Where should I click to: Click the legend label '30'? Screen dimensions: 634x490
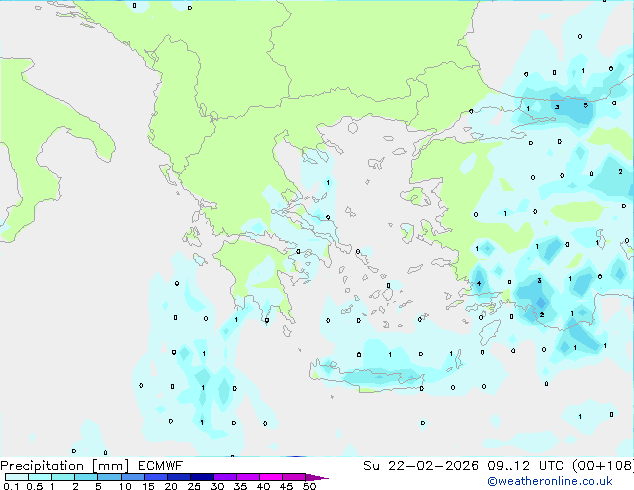tap(218, 486)
